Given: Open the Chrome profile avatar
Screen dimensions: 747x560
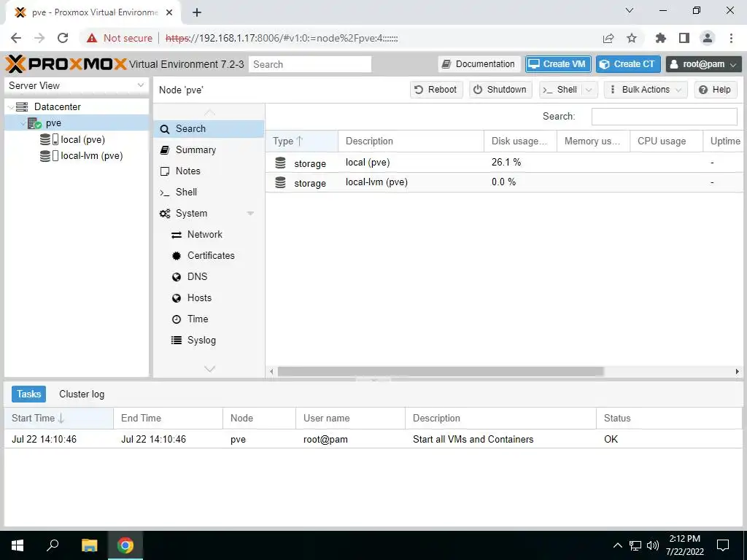Looking at the screenshot, I should pos(708,38).
